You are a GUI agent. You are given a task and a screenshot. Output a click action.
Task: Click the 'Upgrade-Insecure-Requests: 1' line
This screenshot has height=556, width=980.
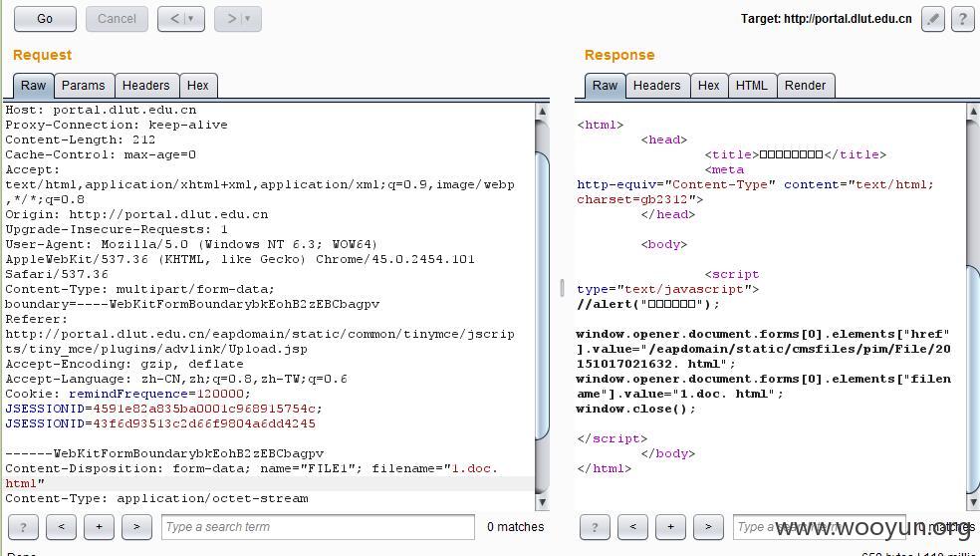pos(117,229)
